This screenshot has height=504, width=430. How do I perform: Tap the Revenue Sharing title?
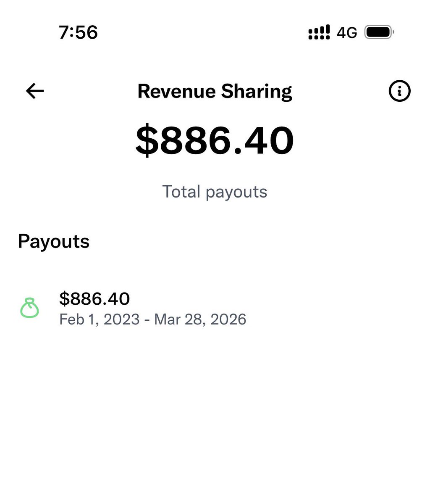[x=215, y=91]
